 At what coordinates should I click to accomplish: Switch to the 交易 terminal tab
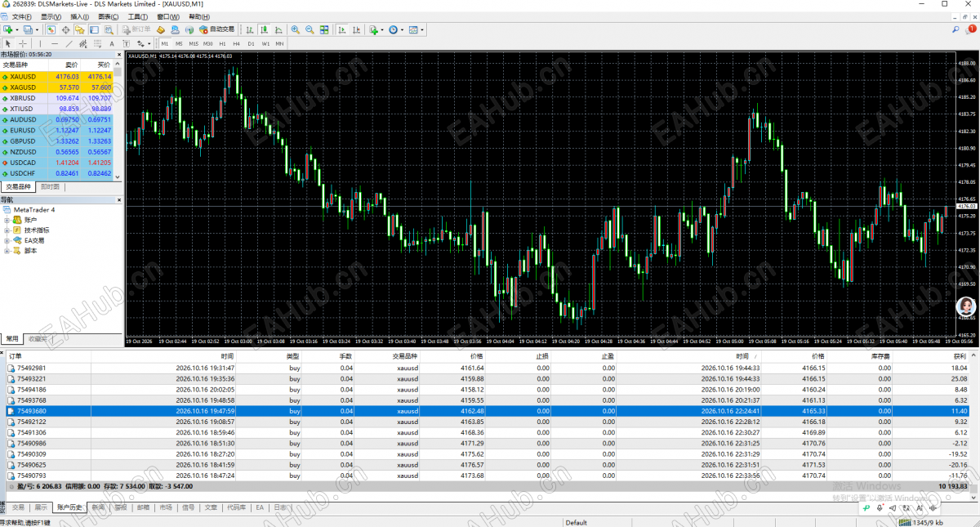click(x=18, y=507)
